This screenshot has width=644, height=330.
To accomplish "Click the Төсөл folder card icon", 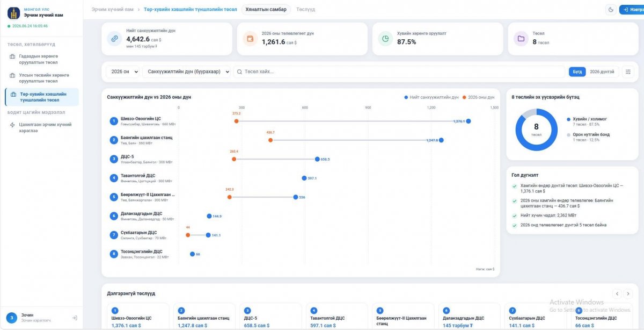I will [x=521, y=39].
